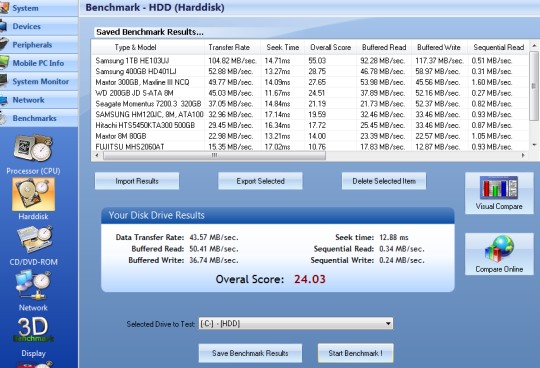The image size is (540, 368).
Task: Open the Mobile PC Info section
Action: point(39,63)
